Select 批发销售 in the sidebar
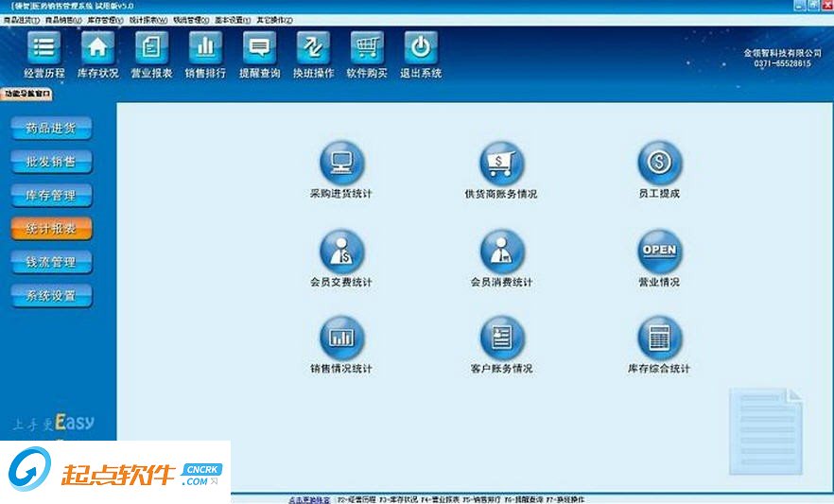The height and width of the screenshot is (504, 834). point(51,162)
